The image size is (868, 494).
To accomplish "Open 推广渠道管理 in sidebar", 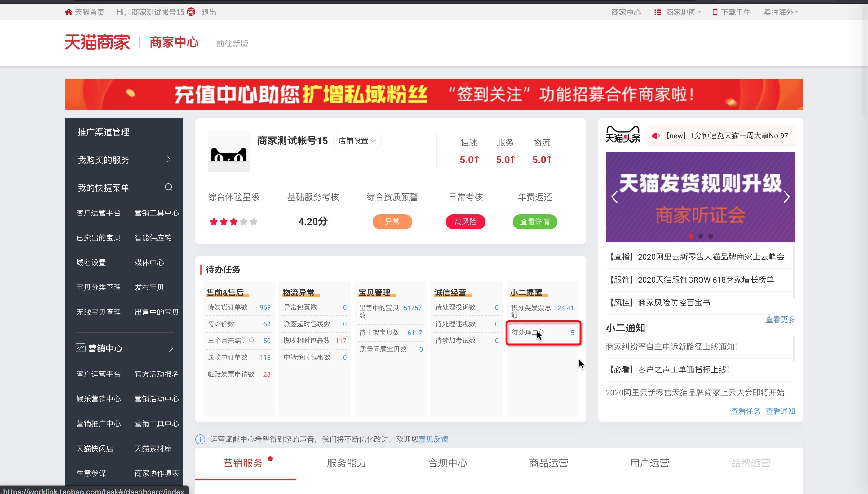I will tap(104, 132).
